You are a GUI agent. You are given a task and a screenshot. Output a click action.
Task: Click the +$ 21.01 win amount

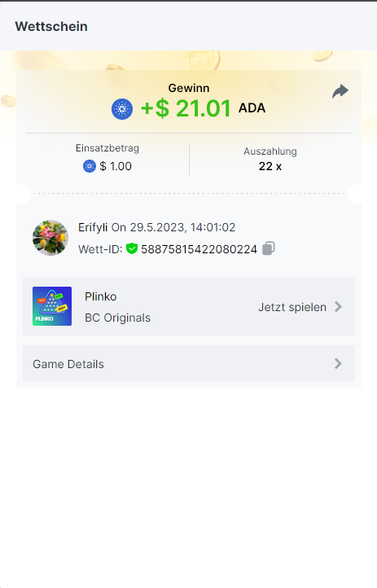tap(186, 109)
